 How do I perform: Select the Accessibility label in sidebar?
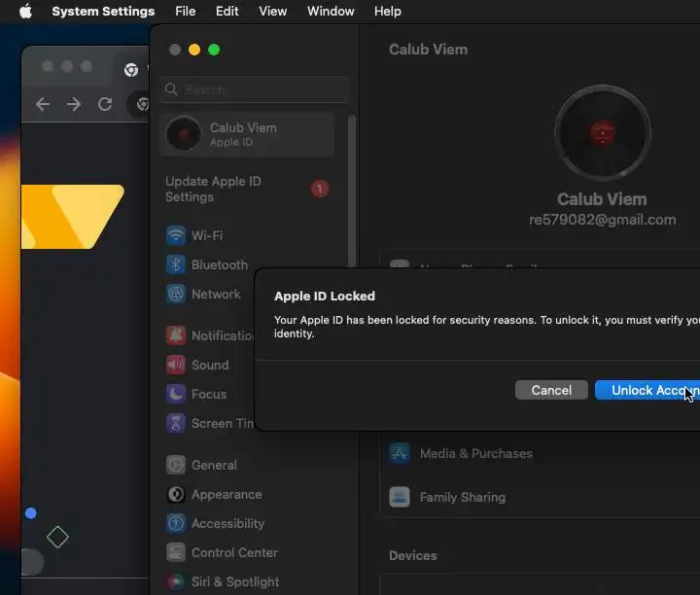(228, 524)
